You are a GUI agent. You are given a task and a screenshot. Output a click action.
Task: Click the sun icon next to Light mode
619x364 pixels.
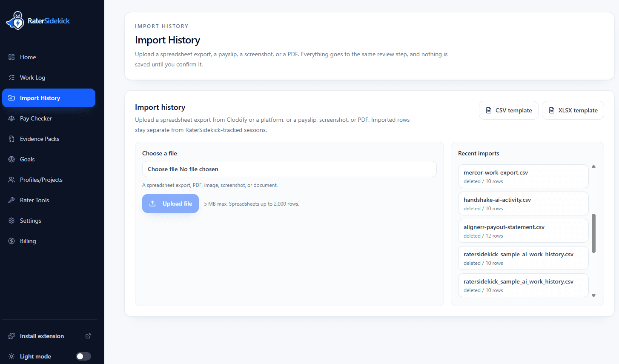point(11,356)
